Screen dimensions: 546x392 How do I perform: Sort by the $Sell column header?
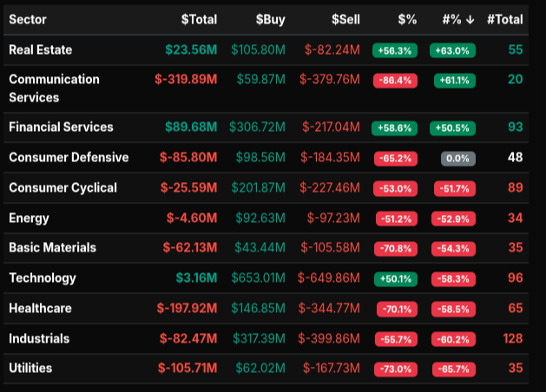click(x=345, y=19)
